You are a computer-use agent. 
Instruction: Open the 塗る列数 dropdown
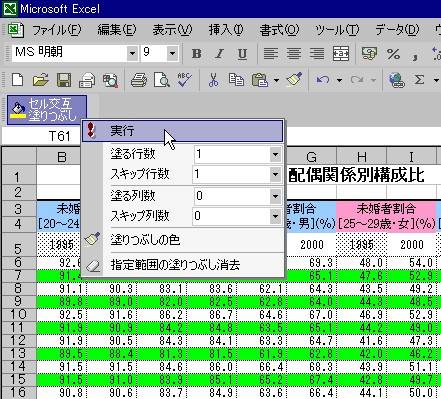tap(275, 196)
